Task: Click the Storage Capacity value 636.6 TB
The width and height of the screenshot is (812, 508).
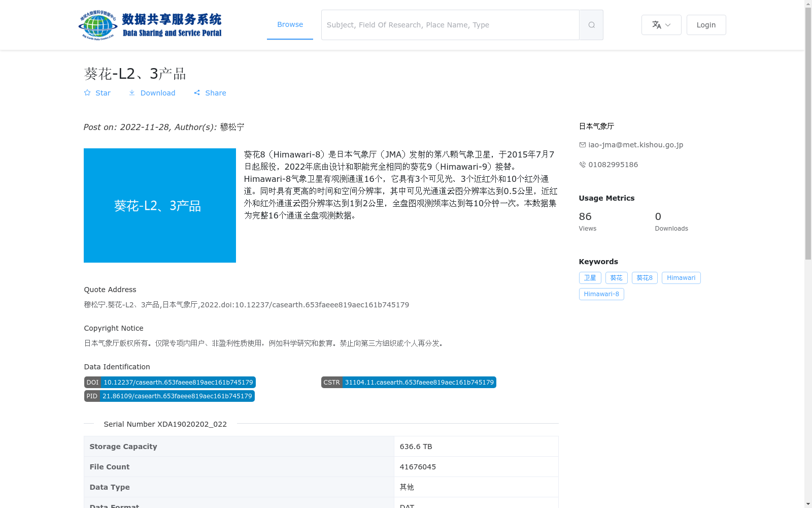Action: click(416, 447)
